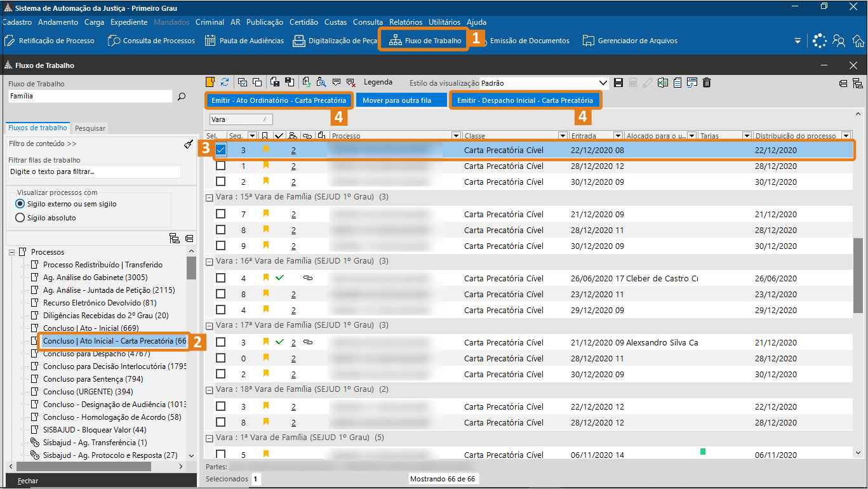Click the refresh icon in the queue toolbar
The width and height of the screenshot is (868, 489).
pyautogui.click(x=225, y=83)
